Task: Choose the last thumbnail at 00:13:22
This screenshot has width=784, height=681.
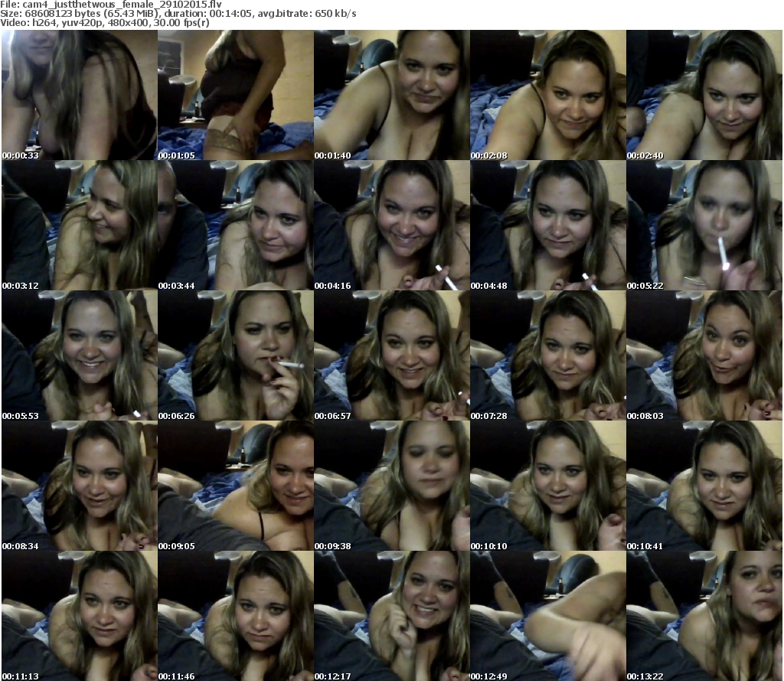Action: coord(704,616)
